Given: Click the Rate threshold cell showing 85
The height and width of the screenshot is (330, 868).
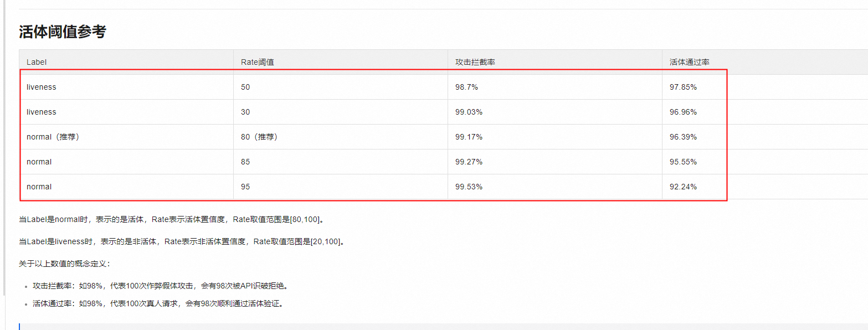Looking at the screenshot, I should [x=245, y=162].
